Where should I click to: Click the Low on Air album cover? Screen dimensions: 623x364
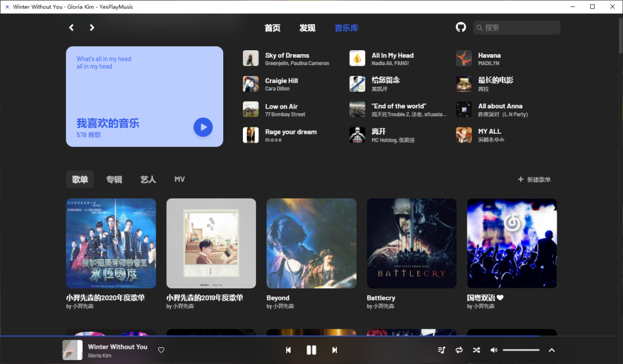251,109
